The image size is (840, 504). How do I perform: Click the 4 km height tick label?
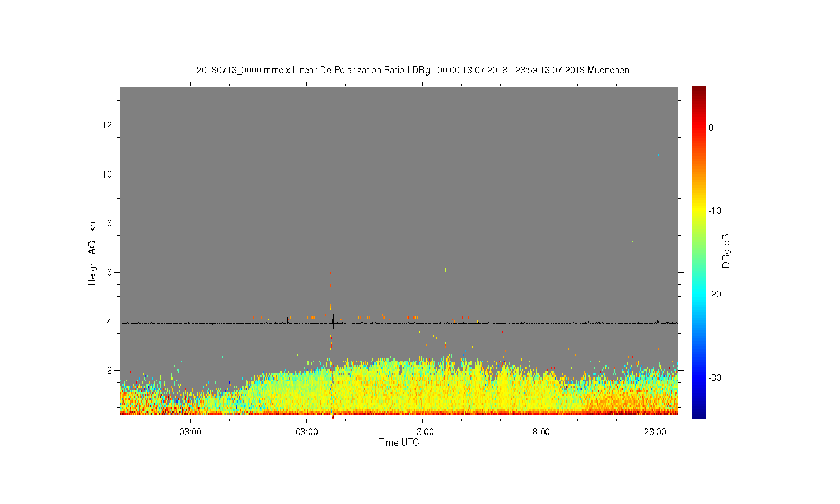tap(110, 321)
